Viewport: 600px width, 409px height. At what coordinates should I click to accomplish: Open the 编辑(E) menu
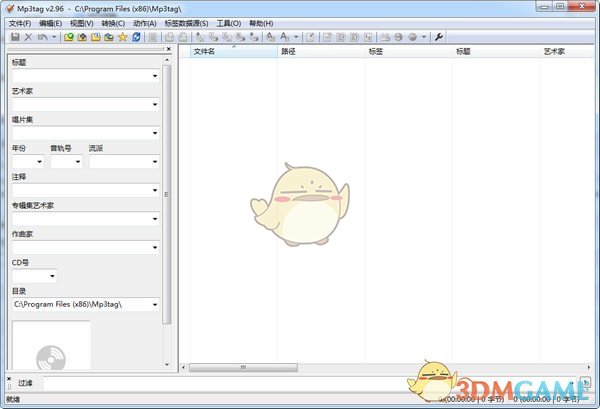coord(51,23)
